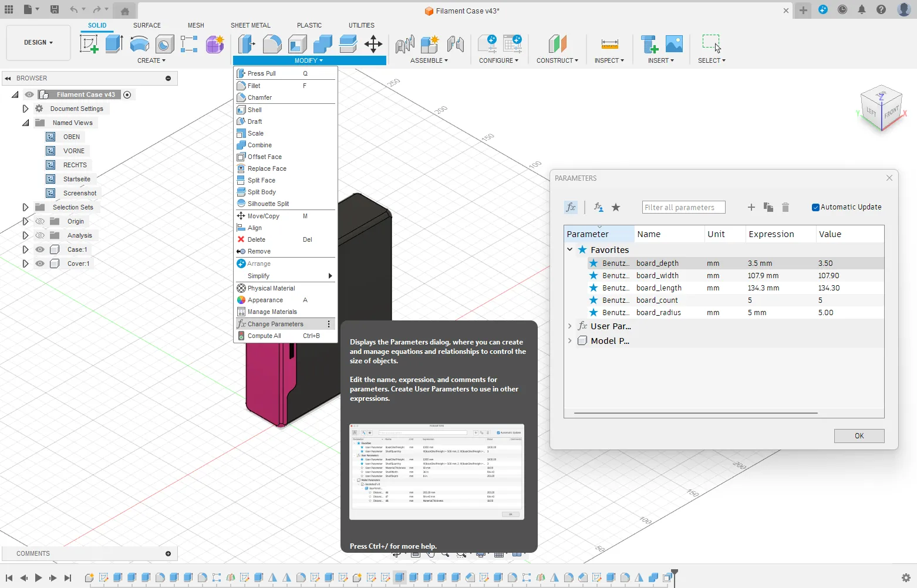This screenshot has width=917, height=588.
Task: Toggle Automatic Update checkbox
Action: [x=815, y=207]
